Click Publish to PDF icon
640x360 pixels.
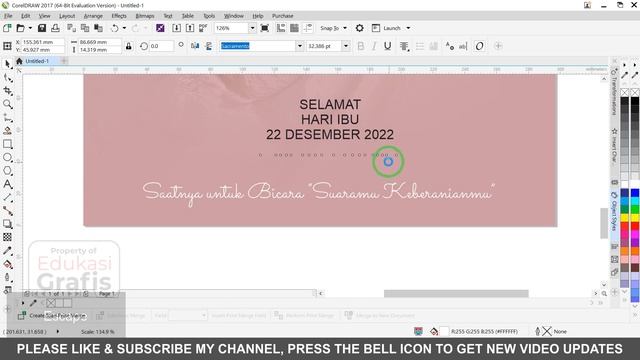pos(203,28)
